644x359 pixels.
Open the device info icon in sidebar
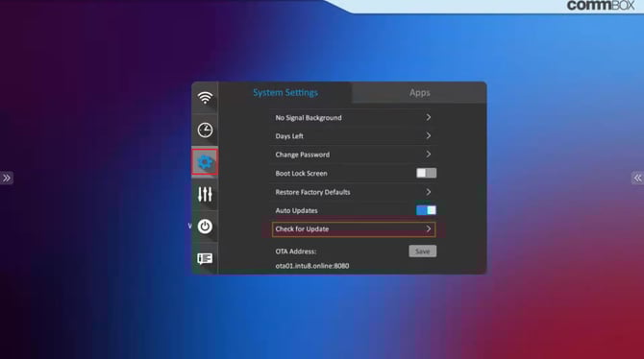click(x=205, y=258)
